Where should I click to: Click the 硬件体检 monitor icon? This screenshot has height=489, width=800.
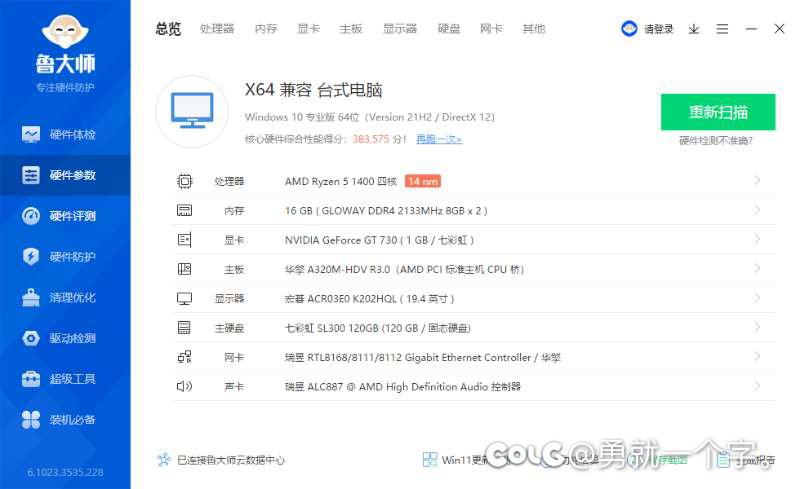pyautogui.click(x=31, y=134)
